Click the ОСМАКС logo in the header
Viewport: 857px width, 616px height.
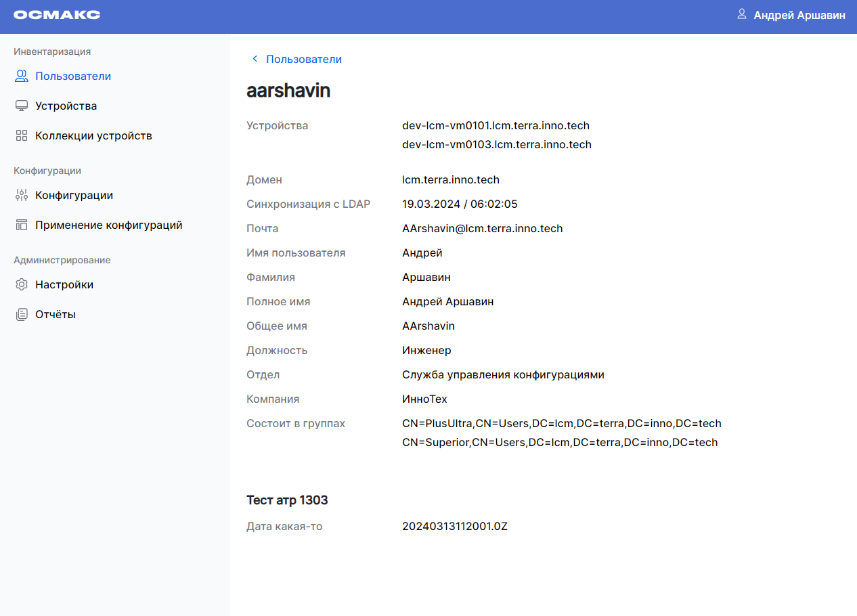pos(57,14)
